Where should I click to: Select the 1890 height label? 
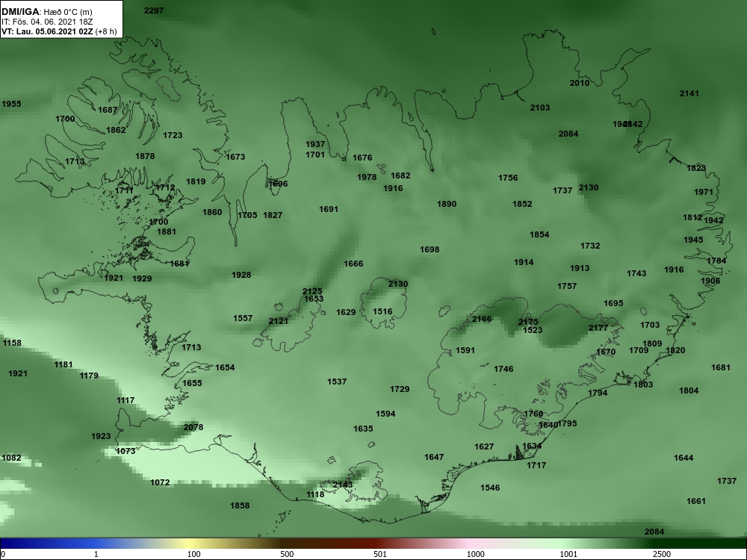tap(447, 205)
